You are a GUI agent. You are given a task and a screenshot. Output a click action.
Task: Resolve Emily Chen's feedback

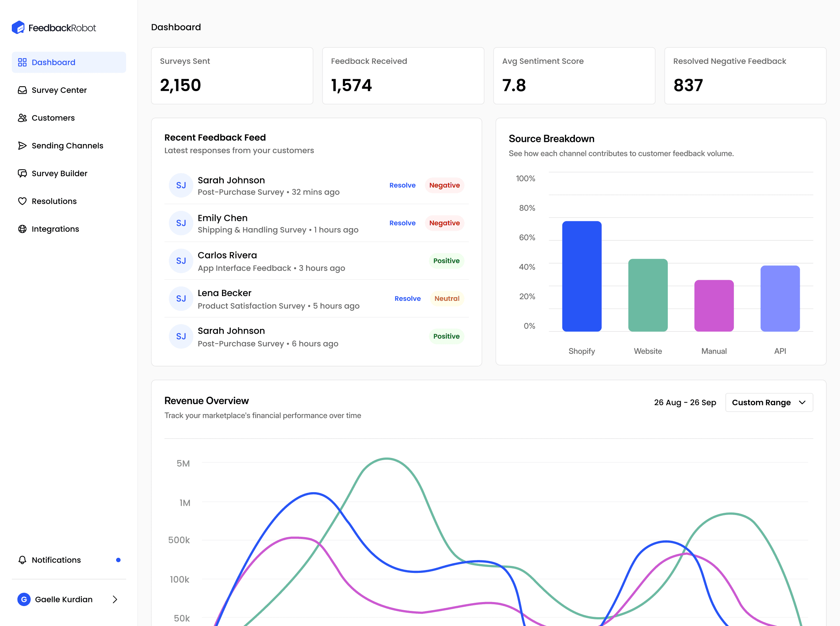[403, 223]
